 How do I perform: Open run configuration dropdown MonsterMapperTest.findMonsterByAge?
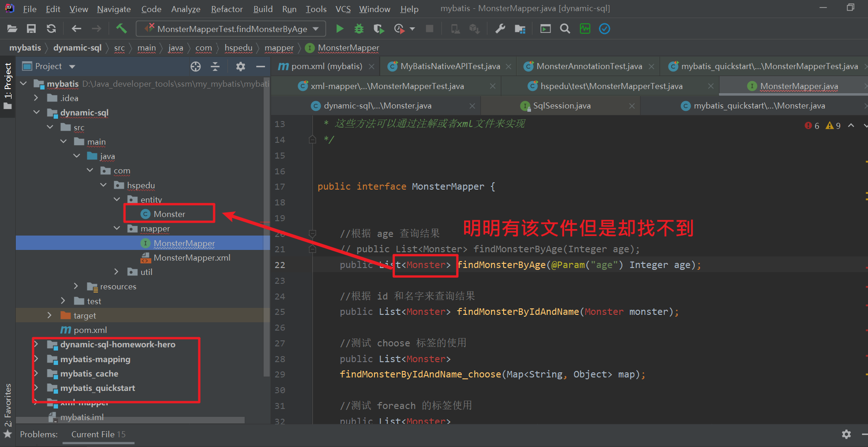pyautogui.click(x=231, y=29)
